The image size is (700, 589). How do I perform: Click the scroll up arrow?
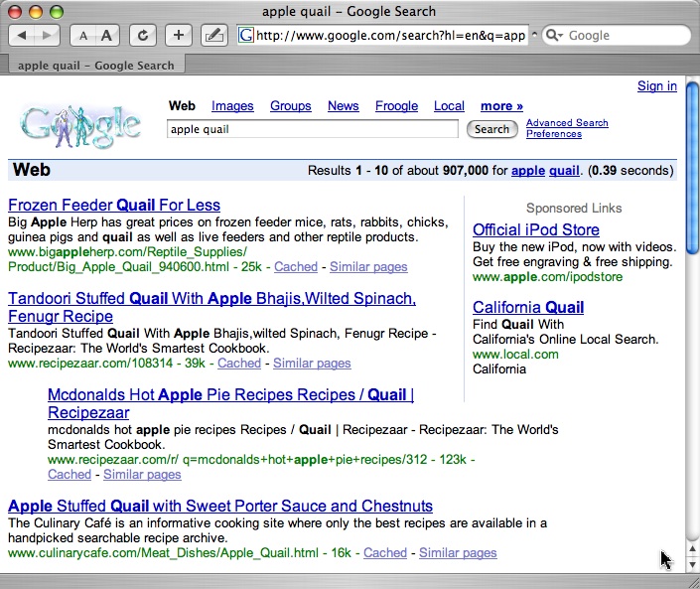[x=692, y=549]
